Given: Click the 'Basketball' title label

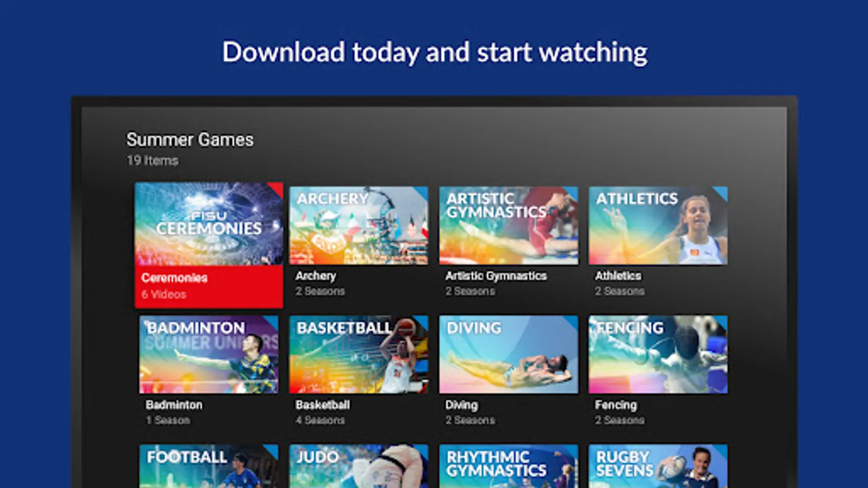Looking at the screenshot, I should coord(323,405).
